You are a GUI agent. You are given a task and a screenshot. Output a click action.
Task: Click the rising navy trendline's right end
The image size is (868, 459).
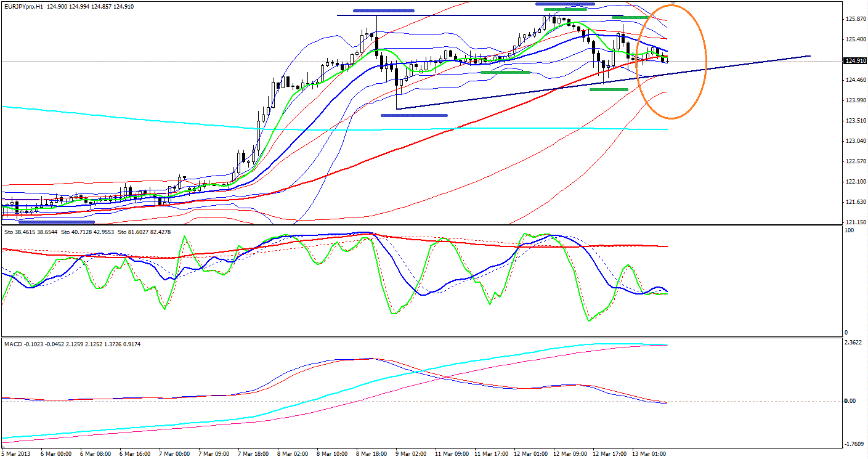pyautogui.click(x=809, y=56)
